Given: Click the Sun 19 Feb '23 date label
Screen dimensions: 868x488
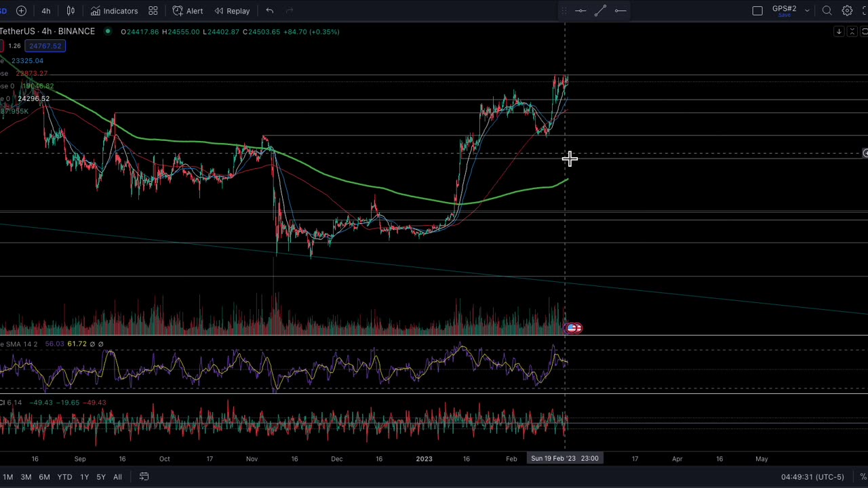Looking at the screenshot, I should 564,459.
